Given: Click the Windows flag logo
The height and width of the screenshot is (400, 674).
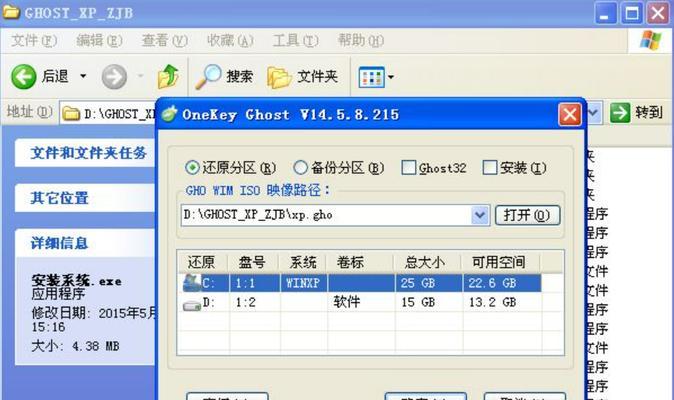Looking at the screenshot, I should [x=650, y=40].
